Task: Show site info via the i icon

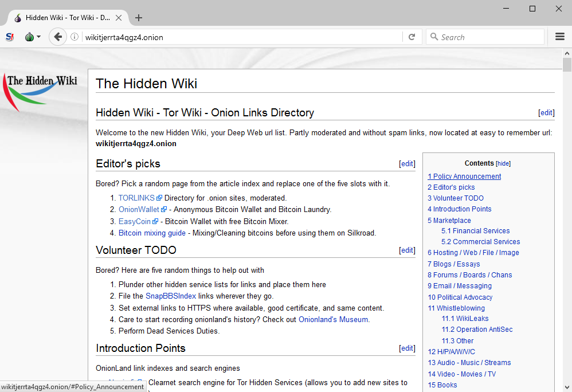Action: 75,37
